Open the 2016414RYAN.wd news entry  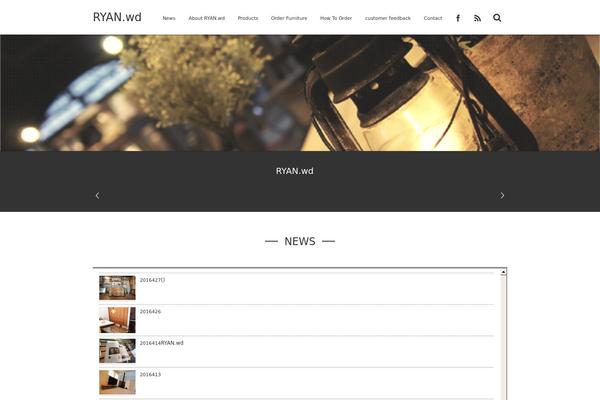coord(161,343)
